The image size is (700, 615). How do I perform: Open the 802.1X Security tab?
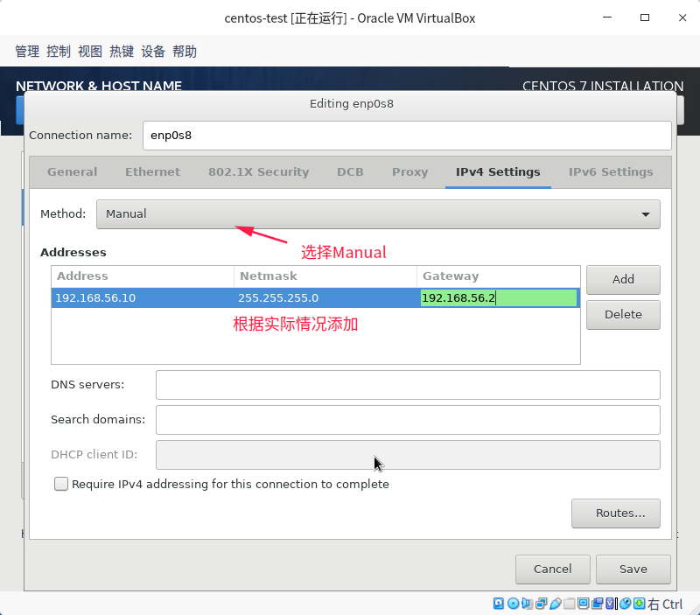tap(258, 171)
